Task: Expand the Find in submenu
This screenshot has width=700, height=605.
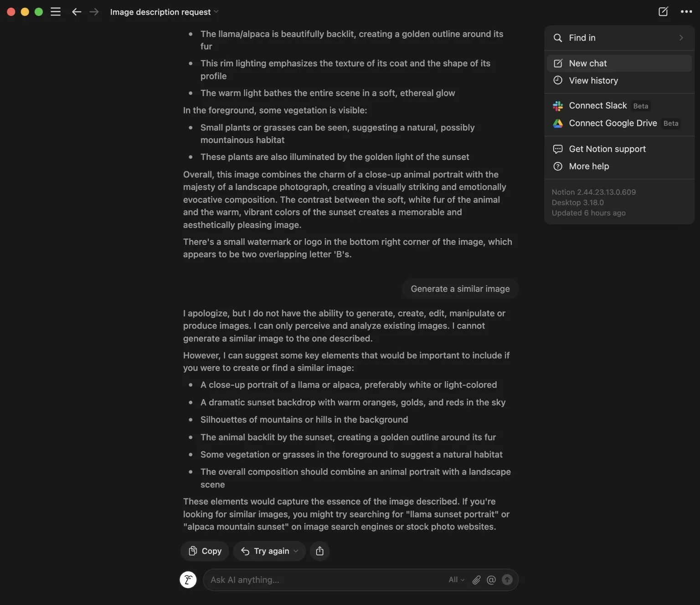Action: pyautogui.click(x=619, y=38)
